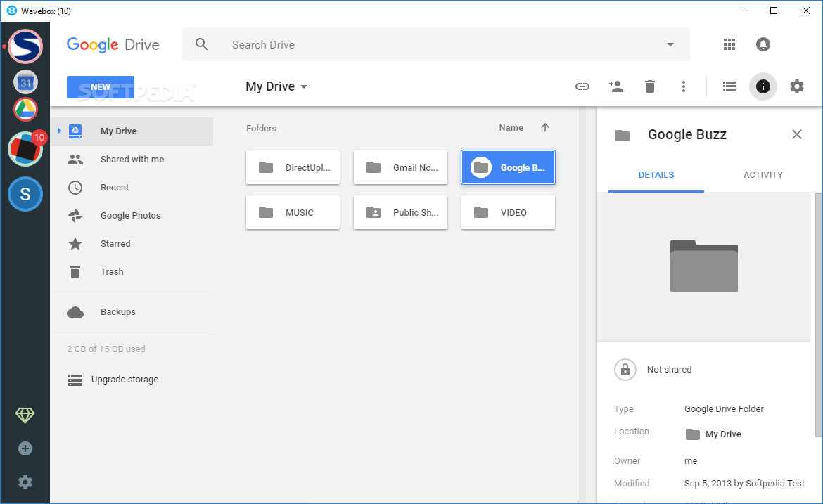The height and width of the screenshot is (504, 823).
Task: Toggle the view details info button
Action: (x=763, y=86)
